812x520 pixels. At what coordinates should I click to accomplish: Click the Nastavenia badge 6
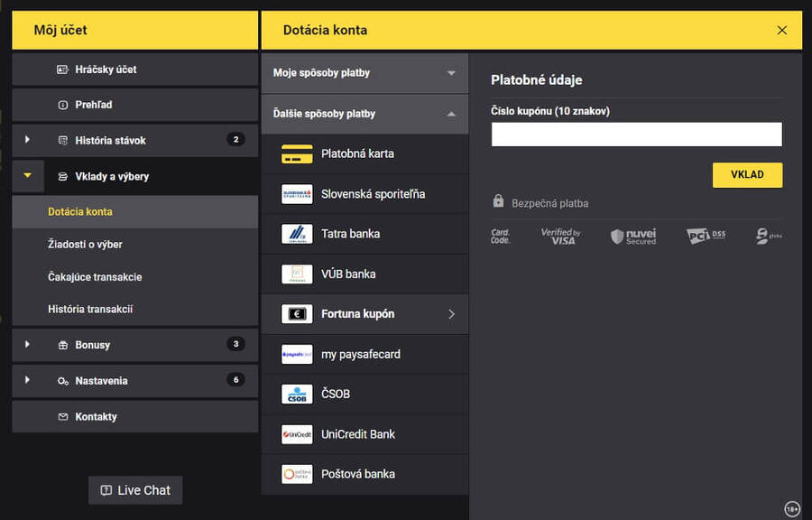[235, 380]
